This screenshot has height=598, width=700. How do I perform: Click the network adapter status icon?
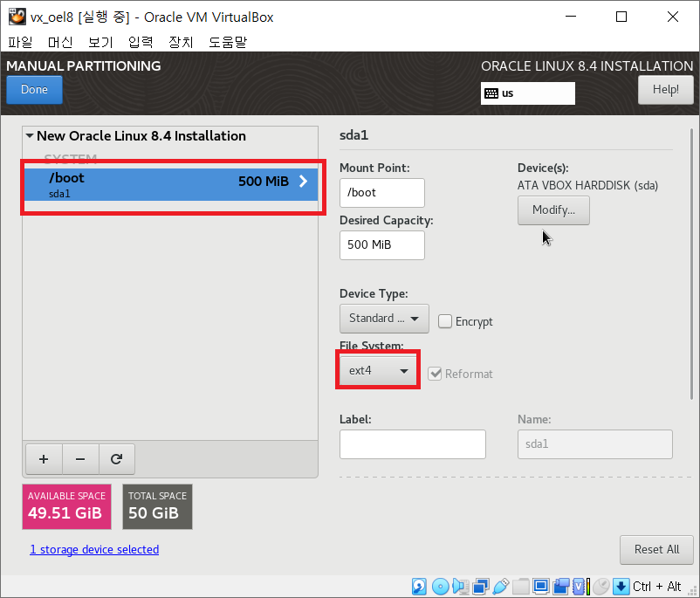point(481,586)
